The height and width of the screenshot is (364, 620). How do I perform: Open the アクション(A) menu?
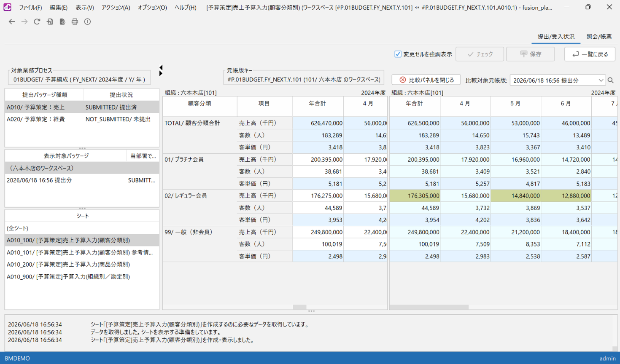coord(116,8)
